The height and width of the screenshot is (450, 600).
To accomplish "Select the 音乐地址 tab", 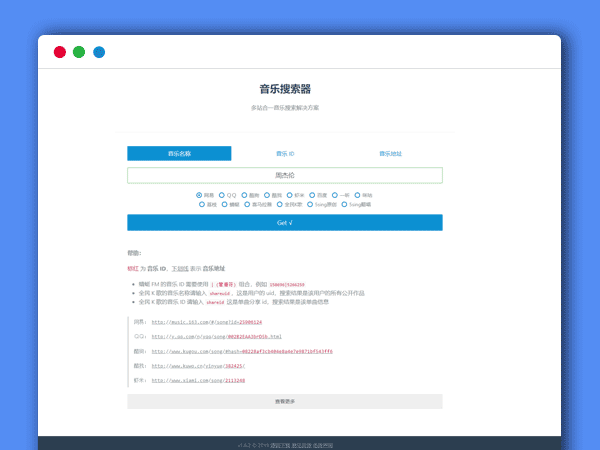I will coord(389,154).
